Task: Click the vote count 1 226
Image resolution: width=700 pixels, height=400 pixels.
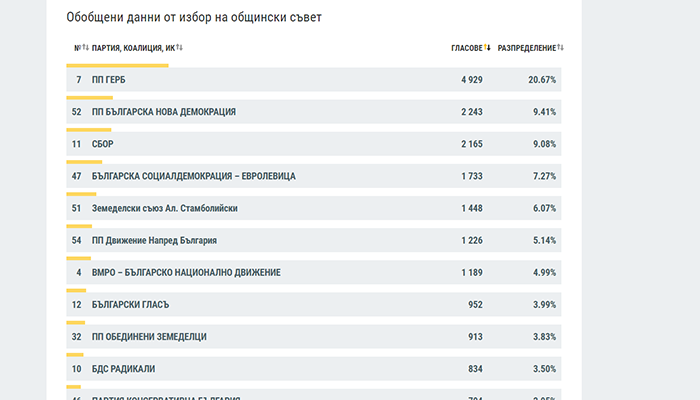Action: click(472, 241)
